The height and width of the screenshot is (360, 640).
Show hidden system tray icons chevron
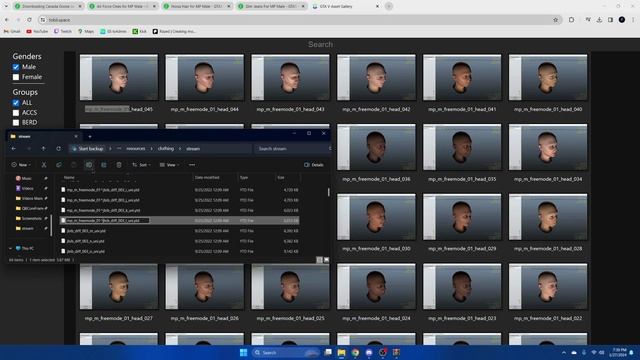pyautogui.click(x=564, y=352)
